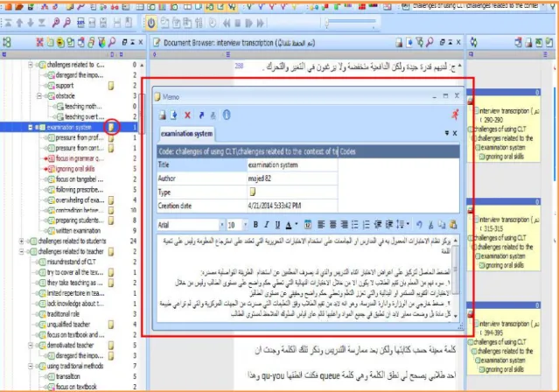Viewport: 559px width, 392px height.
Task: Click the media stop button in toolbar
Action: (238, 23)
